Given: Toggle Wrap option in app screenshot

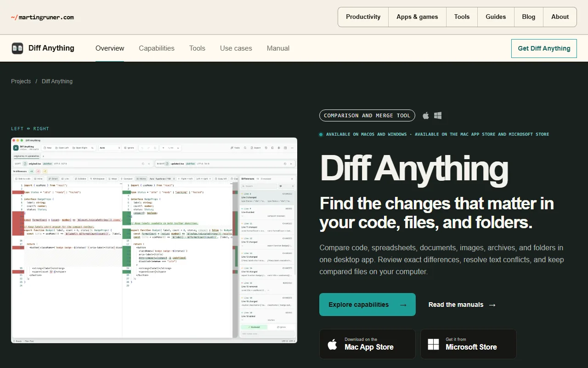Looking at the screenshot, I should pyautogui.click(x=113, y=178).
